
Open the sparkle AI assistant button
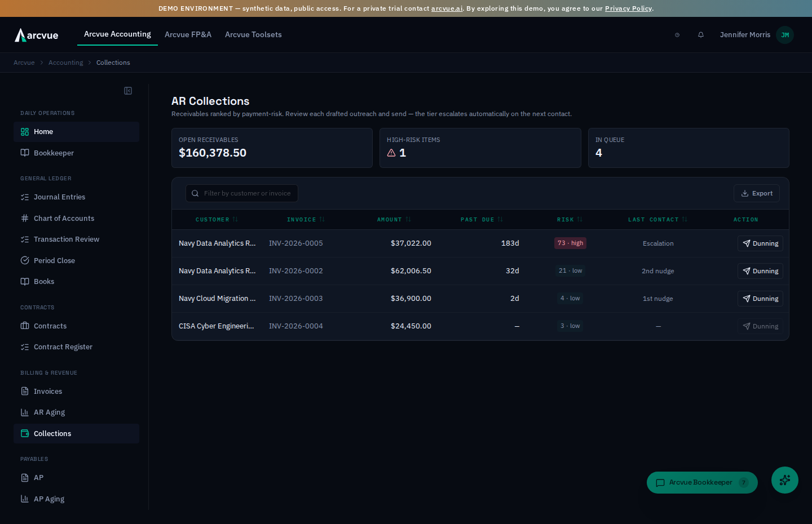pos(785,480)
